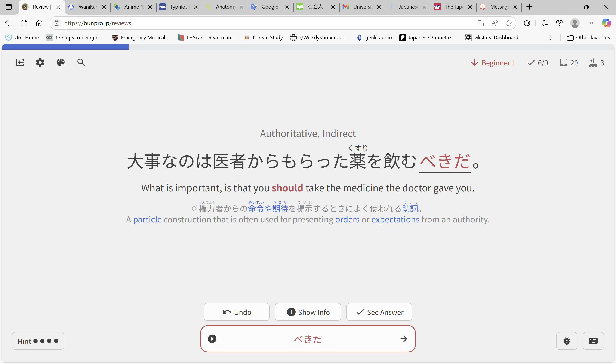Toggle the on-screen keyboard icon
Viewport: 616px width, 364px height.
(x=593, y=341)
